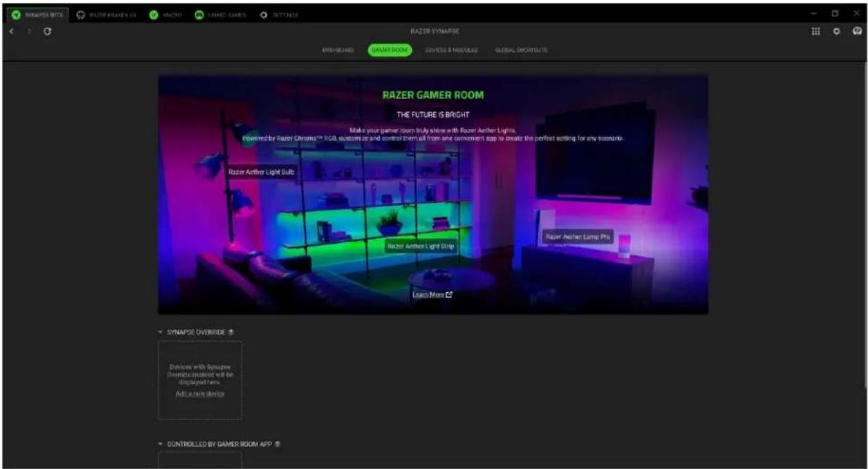Click the Razer Aether Light Bulb label
This screenshot has height=469, width=868.
261,172
